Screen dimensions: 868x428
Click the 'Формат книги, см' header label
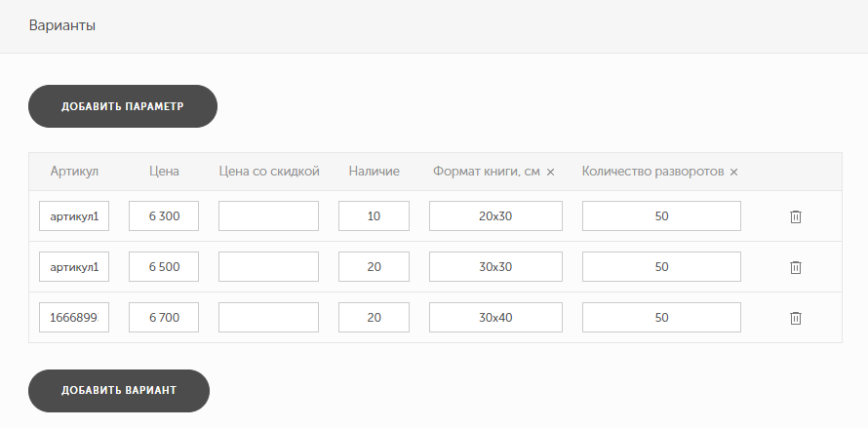pos(486,172)
